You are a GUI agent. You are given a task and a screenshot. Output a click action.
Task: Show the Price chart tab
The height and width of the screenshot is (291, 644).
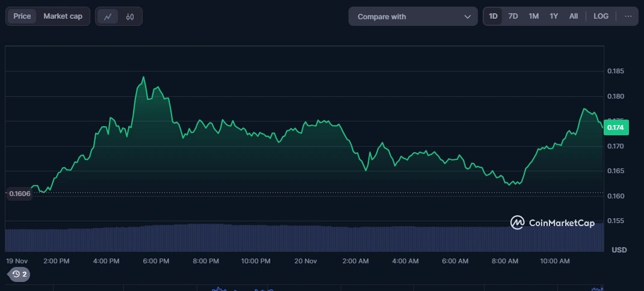coord(22,16)
